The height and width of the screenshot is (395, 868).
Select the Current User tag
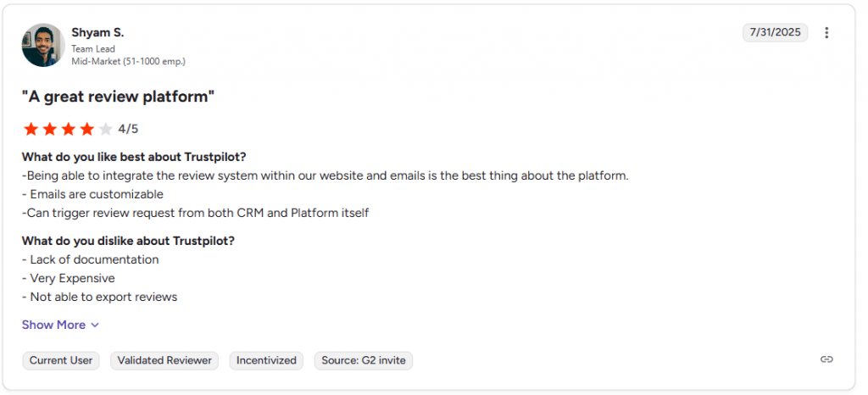point(61,360)
